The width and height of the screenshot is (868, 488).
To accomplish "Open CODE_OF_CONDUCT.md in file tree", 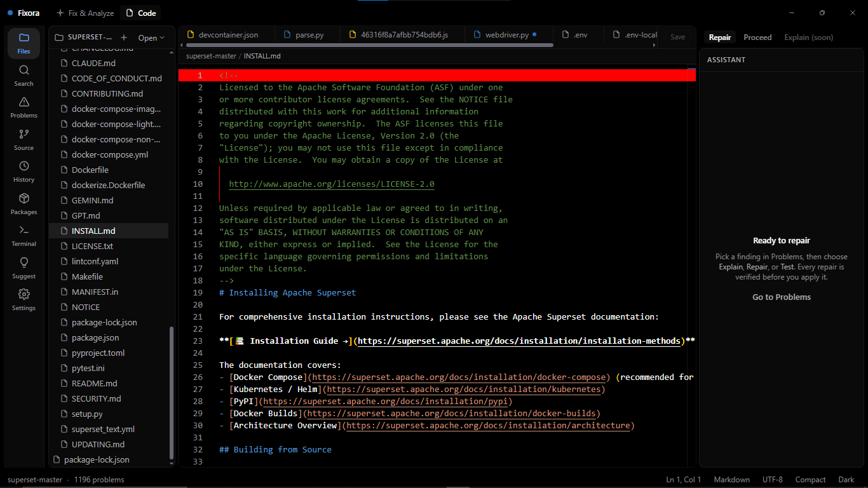I will click(117, 78).
